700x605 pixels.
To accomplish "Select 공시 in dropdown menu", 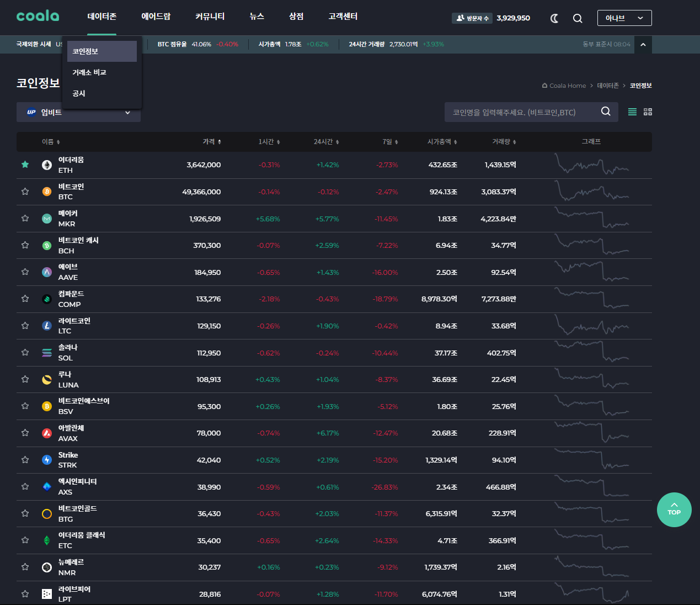I will tap(102, 93).
